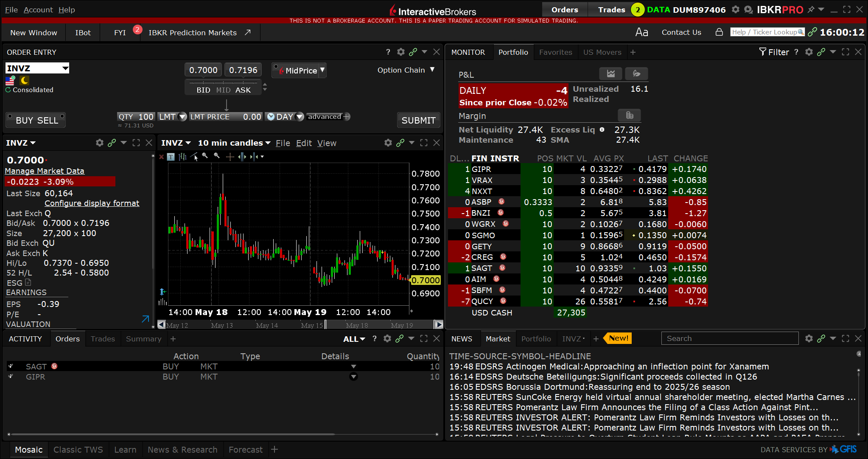Open the Classic TWS layout tab
This screenshot has height=459, width=868.
(x=78, y=449)
